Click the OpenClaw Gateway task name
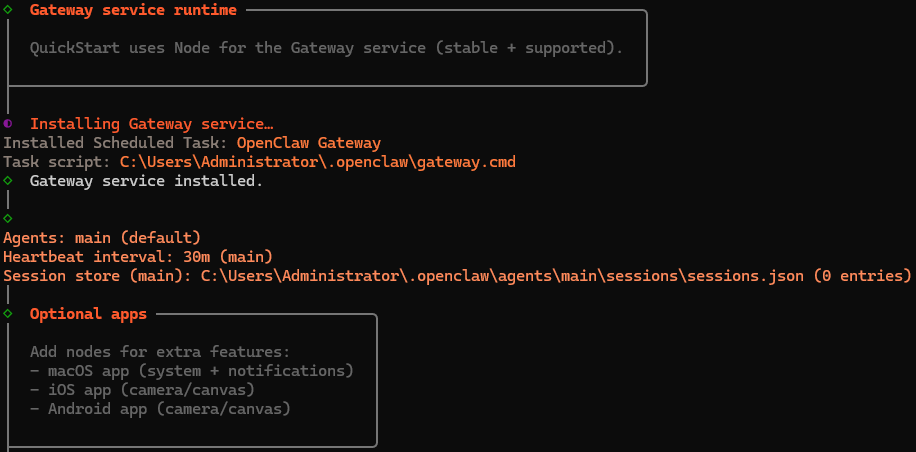This screenshot has width=916, height=452. tap(309, 143)
